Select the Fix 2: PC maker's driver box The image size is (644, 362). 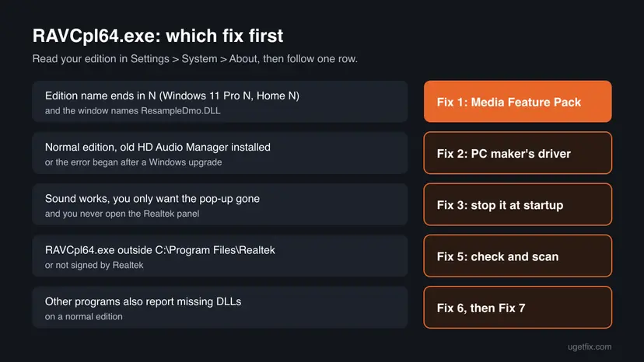click(x=517, y=153)
